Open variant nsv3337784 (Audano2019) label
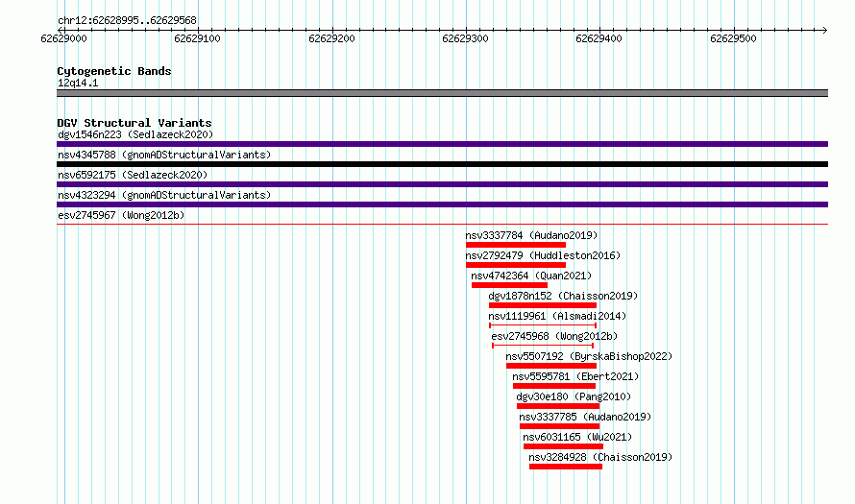This screenshot has height=504, width=855. [531, 235]
